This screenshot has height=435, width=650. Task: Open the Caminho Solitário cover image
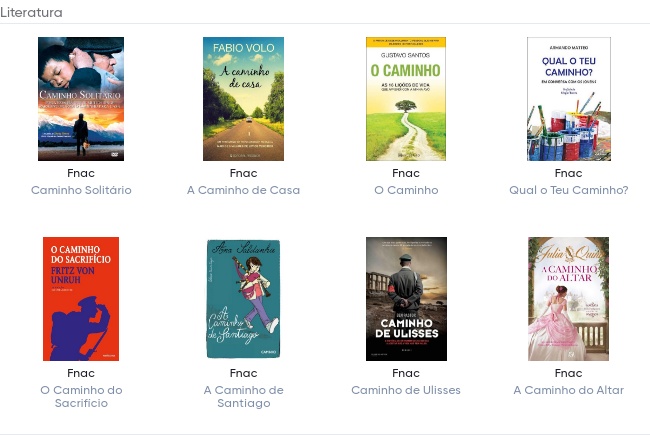tap(81, 99)
